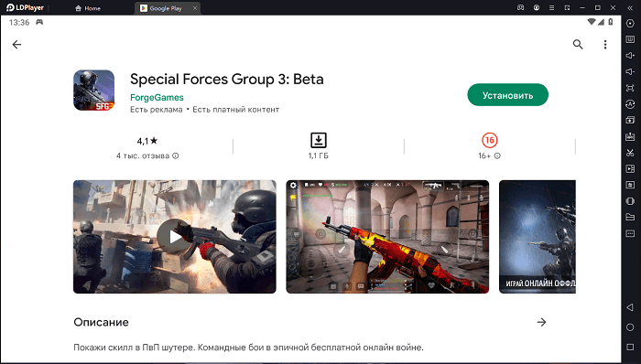Open the ForgeGames developer page
This screenshot has height=364, width=641.
tap(157, 98)
